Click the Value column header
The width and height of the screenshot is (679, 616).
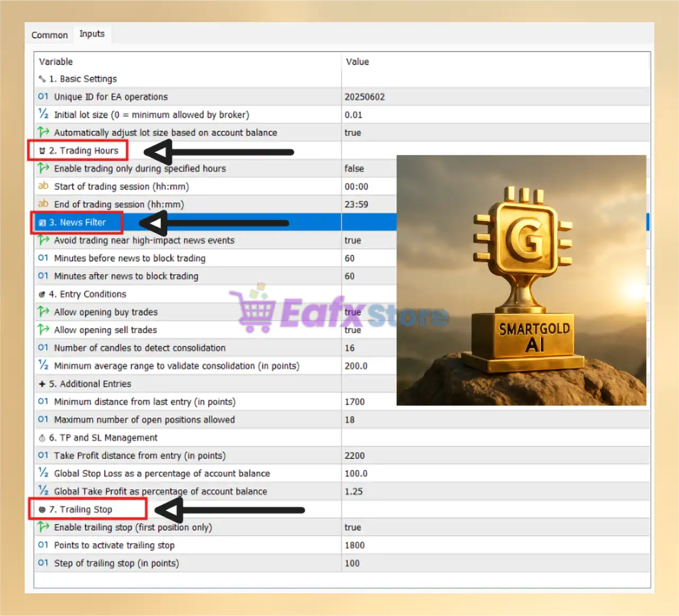(357, 62)
